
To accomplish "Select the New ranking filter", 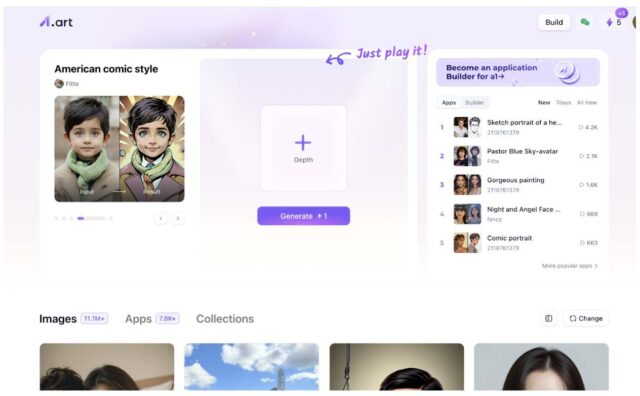I will pyautogui.click(x=544, y=102).
